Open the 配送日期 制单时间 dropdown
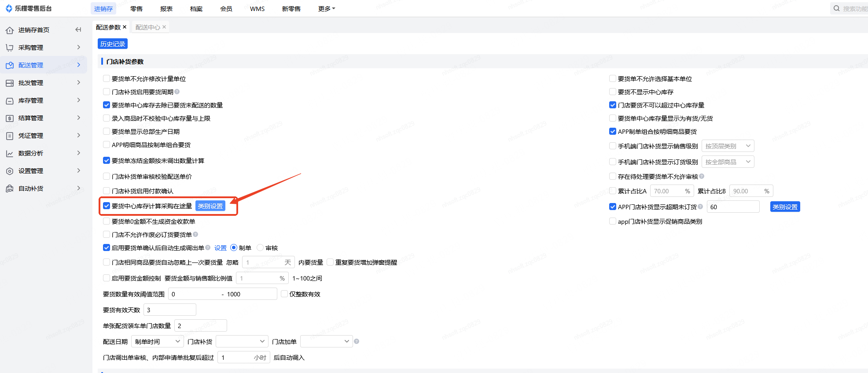Image resolution: width=868 pixels, height=373 pixels. tap(158, 341)
